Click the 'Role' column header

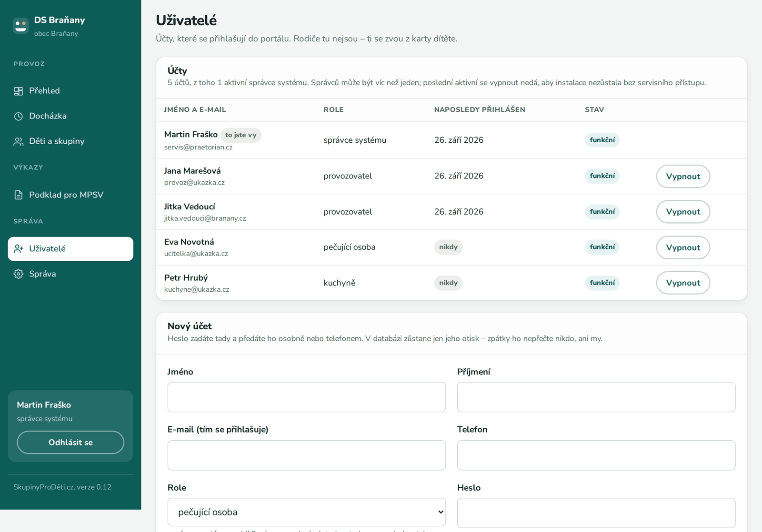[x=333, y=109]
